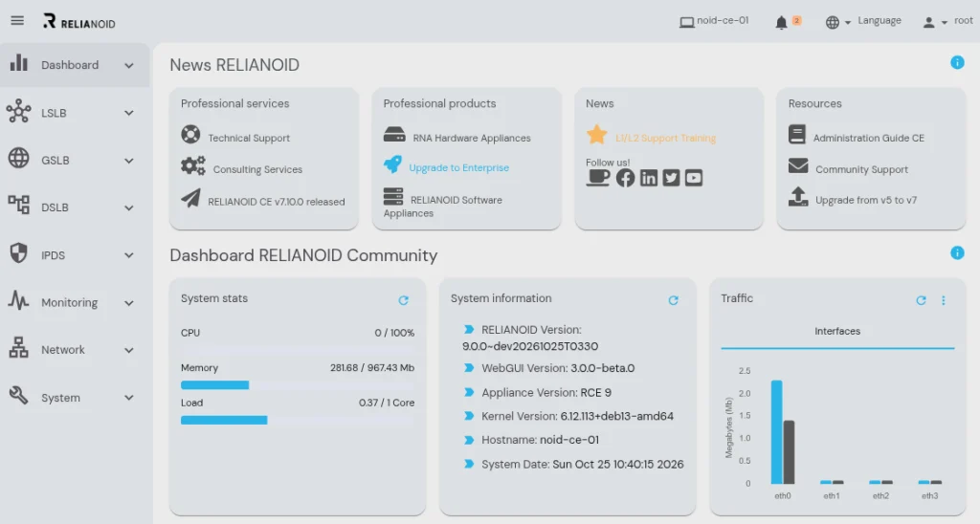Click the LSLB sidebar icon

point(19,111)
